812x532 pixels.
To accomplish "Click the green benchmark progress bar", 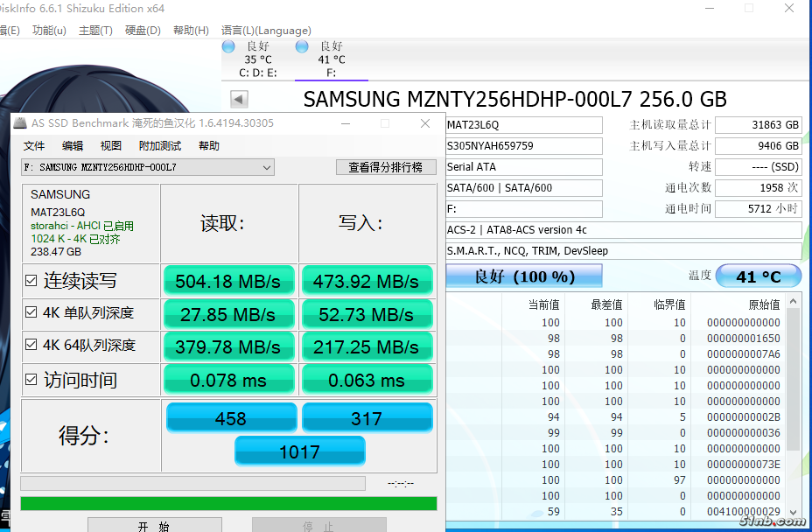I will (228, 503).
